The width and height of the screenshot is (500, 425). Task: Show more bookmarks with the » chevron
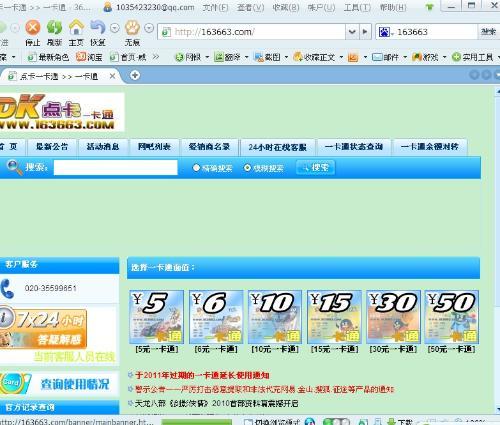[156, 57]
